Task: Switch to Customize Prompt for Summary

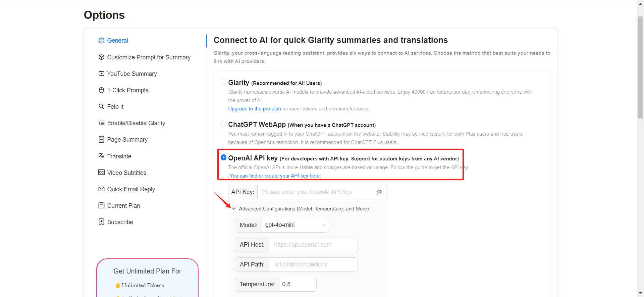Action: (149, 57)
